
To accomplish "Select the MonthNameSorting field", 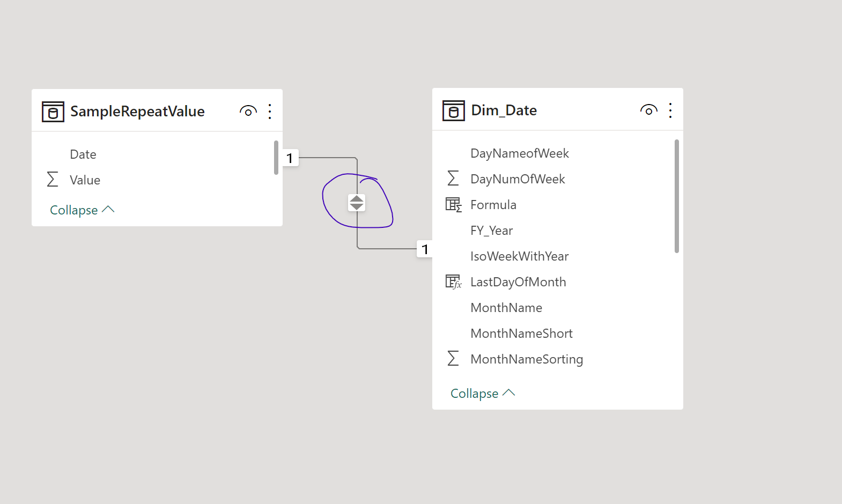I will (x=527, y=359).
